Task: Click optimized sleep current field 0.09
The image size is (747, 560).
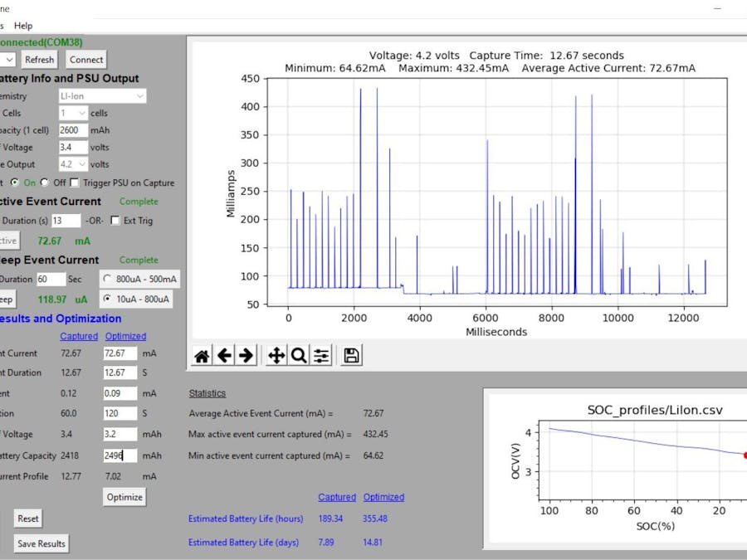Action: coord(120,393)
